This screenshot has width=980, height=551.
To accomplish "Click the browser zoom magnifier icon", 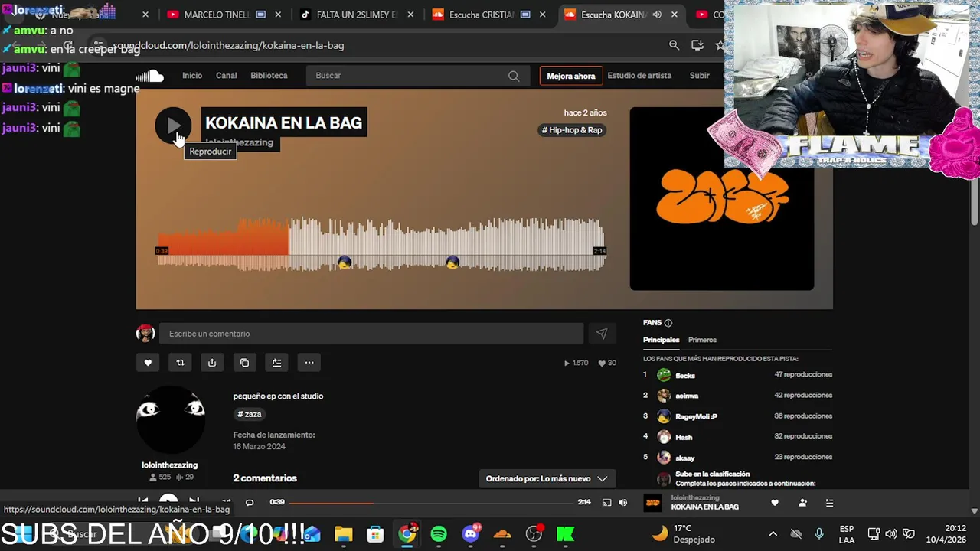I will click(674, 45).
